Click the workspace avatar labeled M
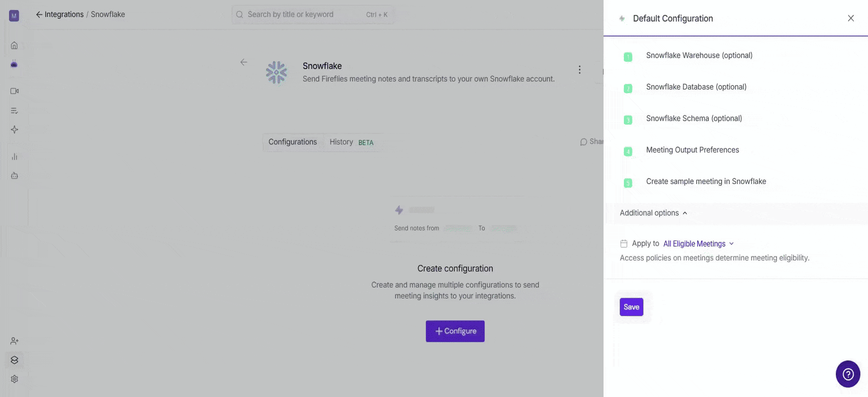Viewport: 868px width, 397px height. tap(14, 16)
